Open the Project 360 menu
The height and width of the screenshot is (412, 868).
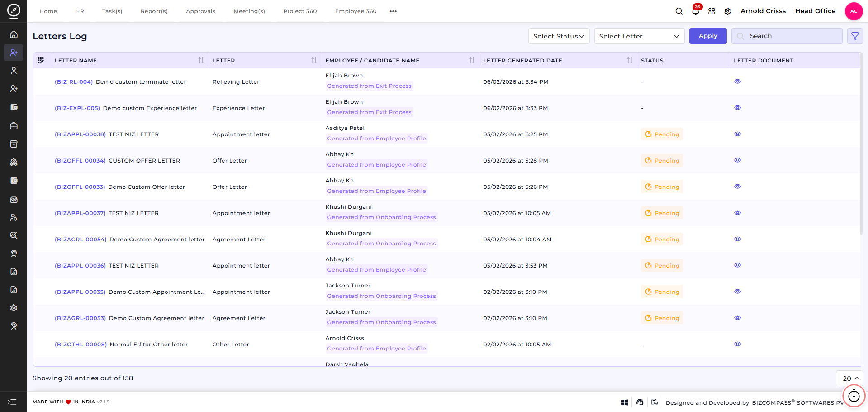point(300,11)
